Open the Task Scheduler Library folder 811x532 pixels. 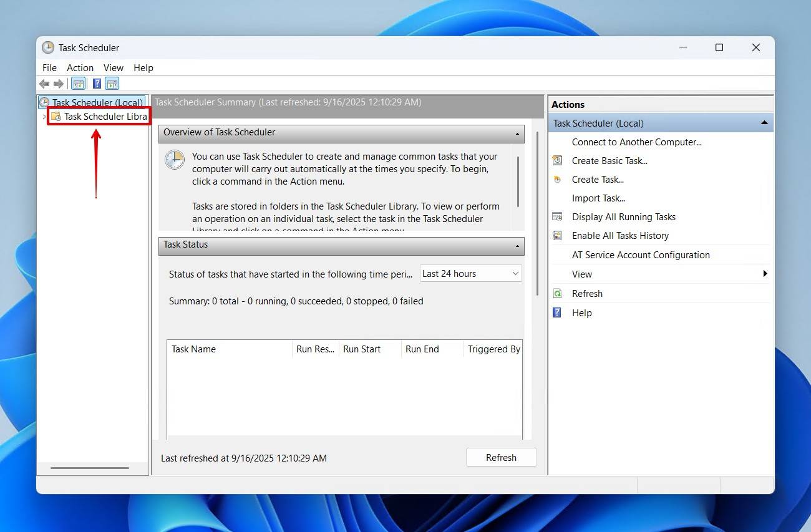click(x=99, y=116)
